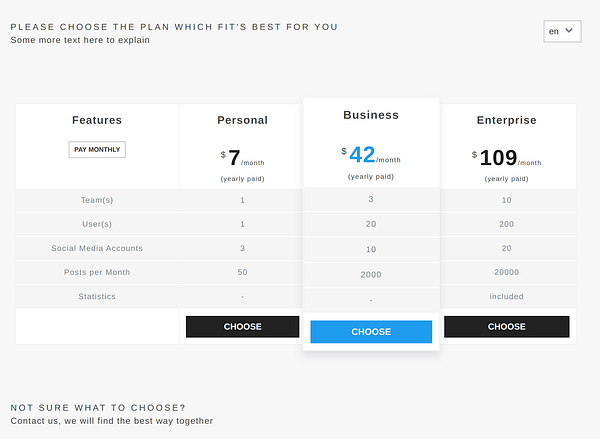This screenshot has width=600, height=439.
Task: Choose the Personal plan
Action: [242, 327]
